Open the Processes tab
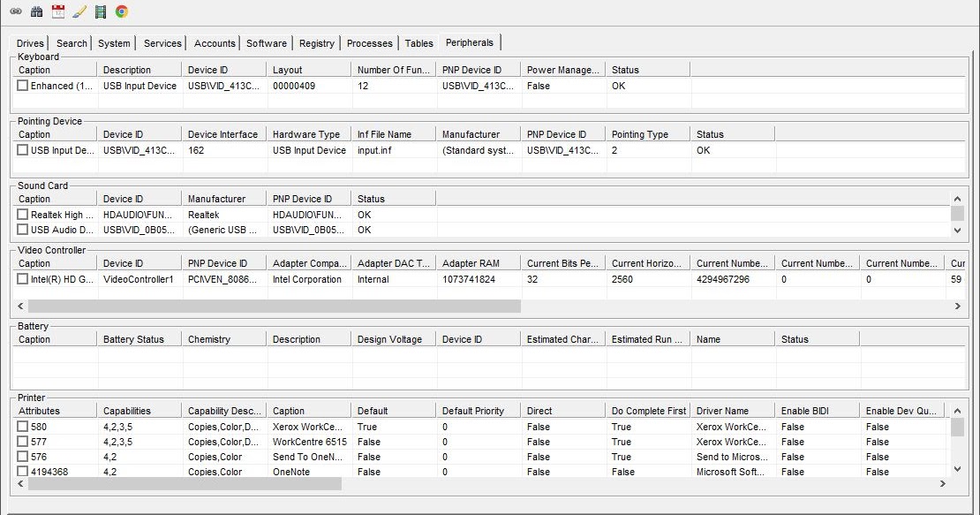The height and width of the screenshot is (515, 980). (369, 43)
